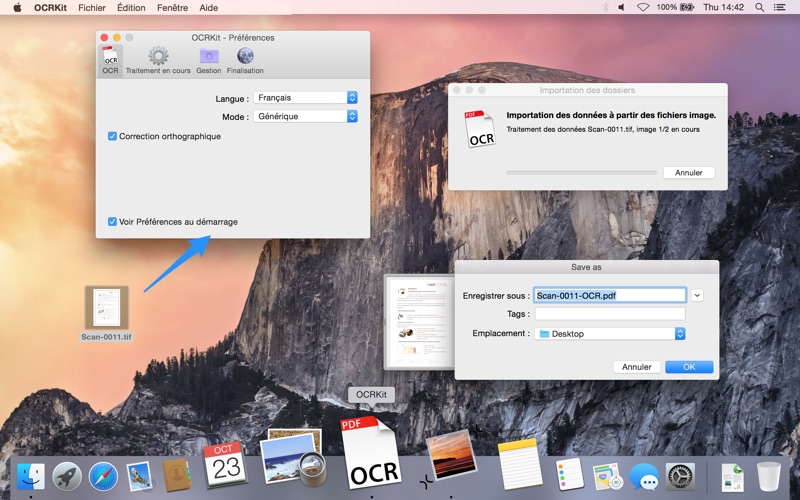Open the sunset photo app in the Dock
This screenshot has width=800, height=500.
point(451,455)
